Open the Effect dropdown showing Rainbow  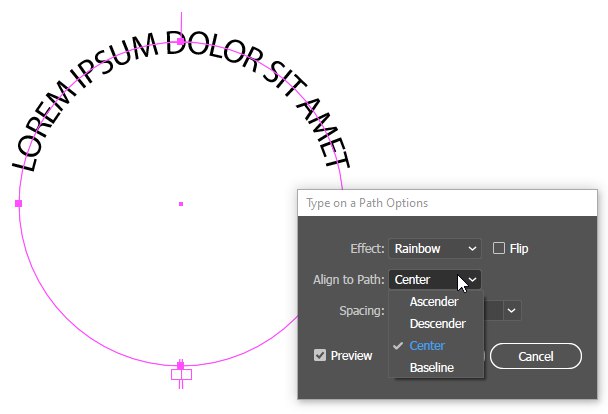435,248
